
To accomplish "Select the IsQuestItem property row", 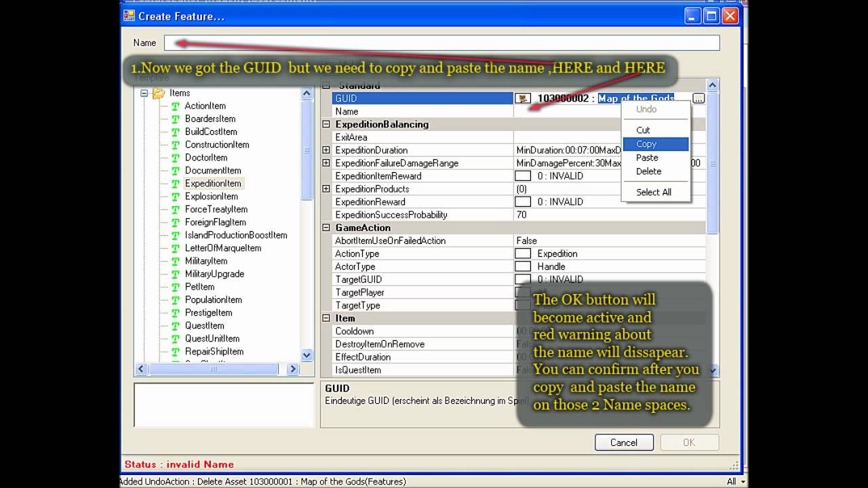I will coord(519,369).
